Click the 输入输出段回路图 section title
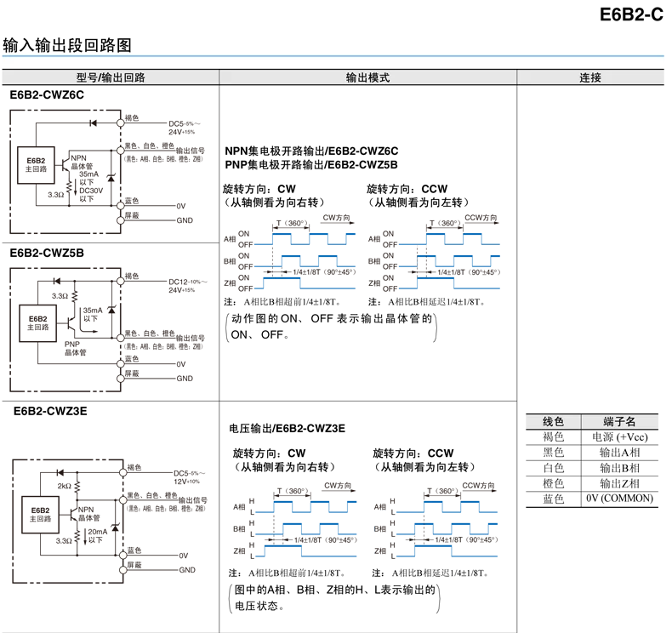Screen dimensions: 672x633 (x=67, y=45)
